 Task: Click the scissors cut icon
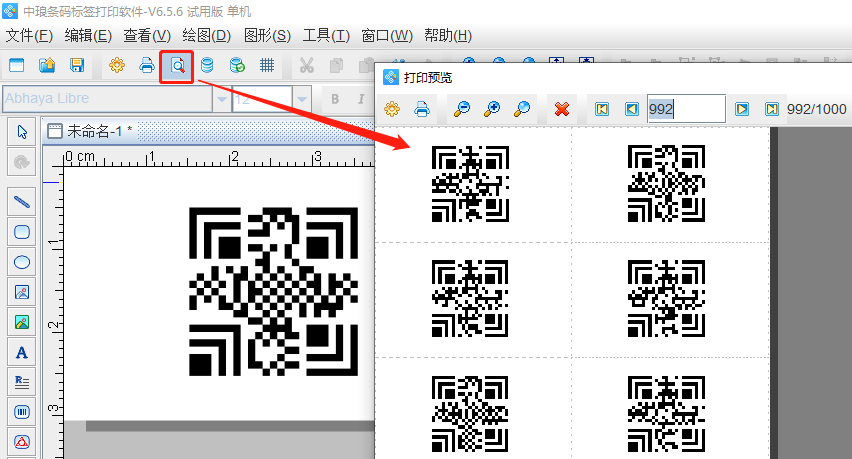click(x=307, y=66)
